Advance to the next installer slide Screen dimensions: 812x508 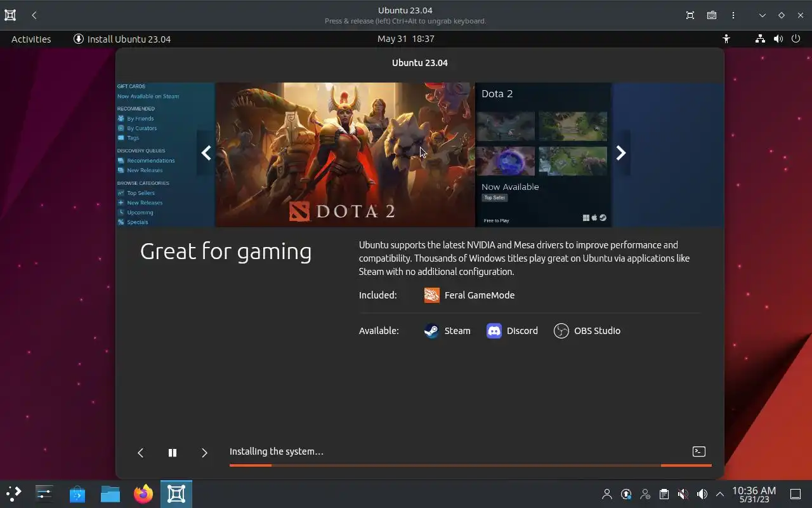pos(204,453)
